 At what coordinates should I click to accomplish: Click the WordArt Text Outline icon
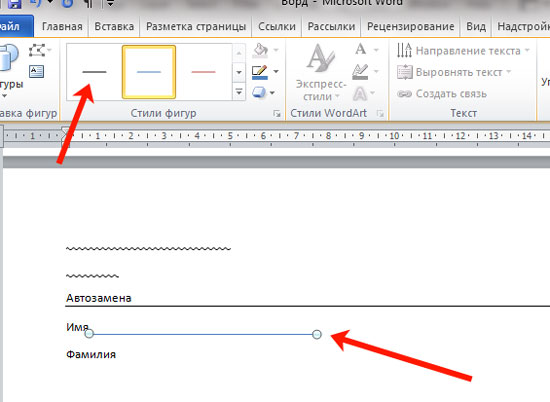[x=360, y=72]
